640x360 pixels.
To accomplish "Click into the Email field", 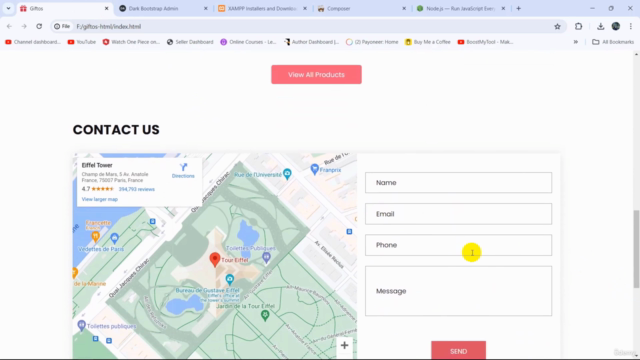I will (458, 214).
